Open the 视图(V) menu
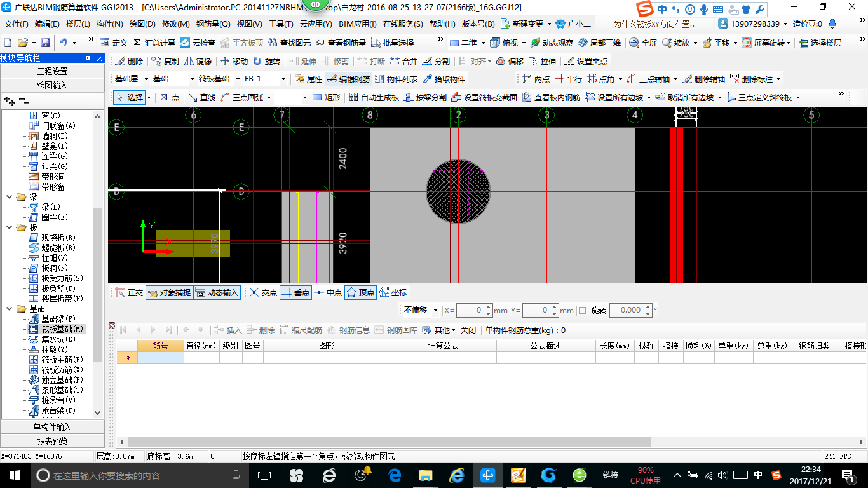868x488 pixels. [249, 24]
